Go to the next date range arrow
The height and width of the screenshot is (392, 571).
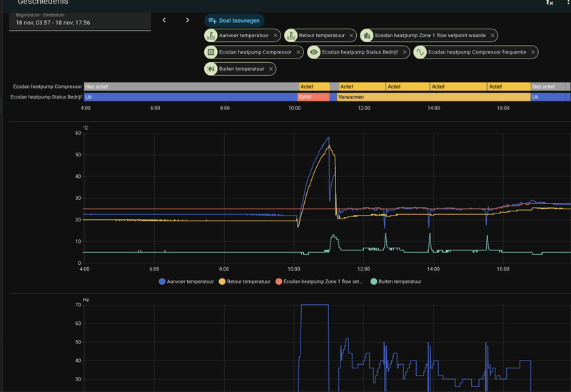pyautogui.click(x=187, y=20)
